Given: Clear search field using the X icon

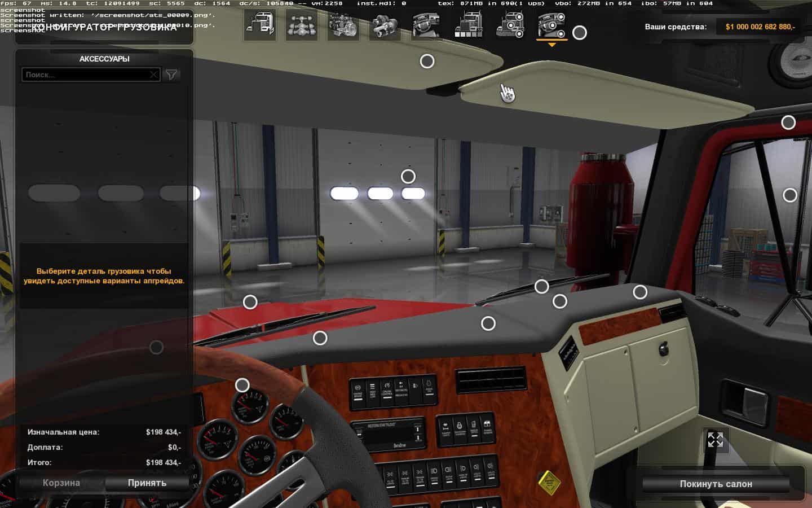Looking at the screenshot, I should [x=153, y=75].
